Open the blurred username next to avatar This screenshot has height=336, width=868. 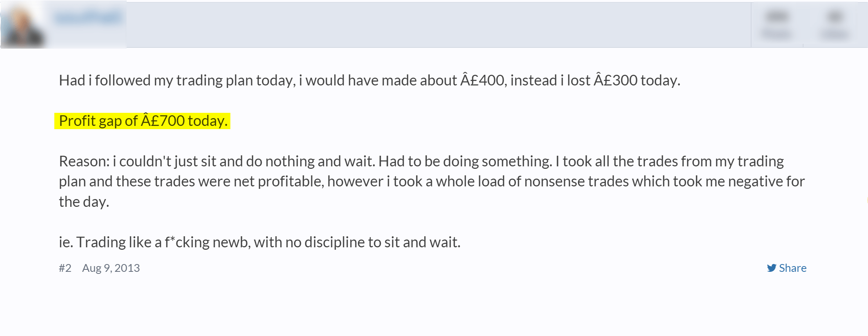[88, 18]
